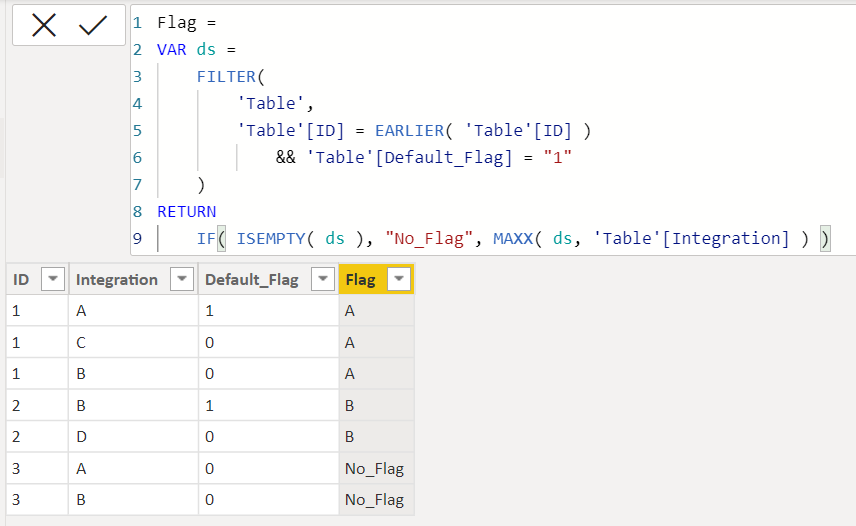Viewport: 856px width, 526px height.
Task: Select No_Flag cell in ID 3 Integration A row
Action: (377, 468)
